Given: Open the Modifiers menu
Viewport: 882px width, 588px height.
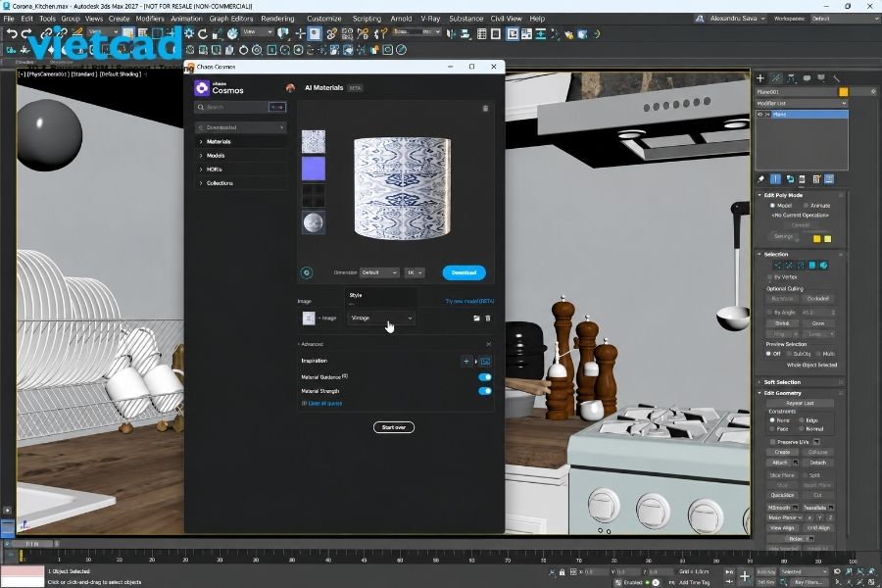Looking at the screenshot, I should pos(150,19).
